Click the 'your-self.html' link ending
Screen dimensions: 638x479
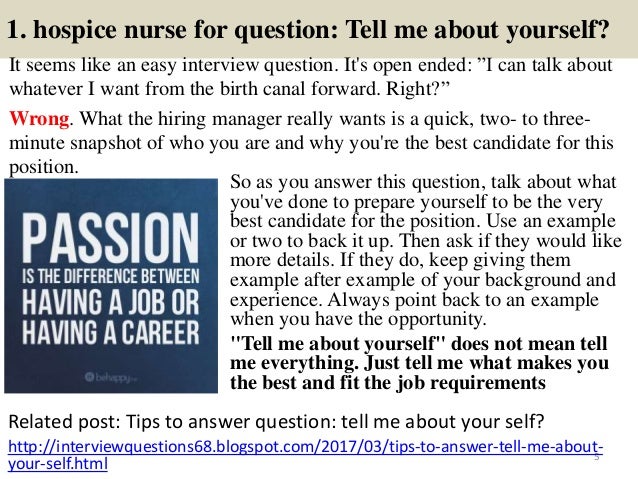coord(58,464)
